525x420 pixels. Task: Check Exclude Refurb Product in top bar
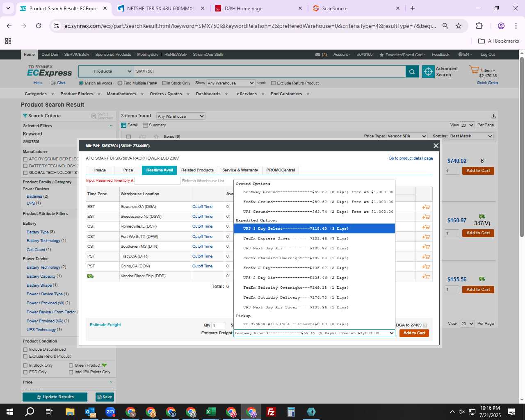pyautogui.click(x=273, y=83)
